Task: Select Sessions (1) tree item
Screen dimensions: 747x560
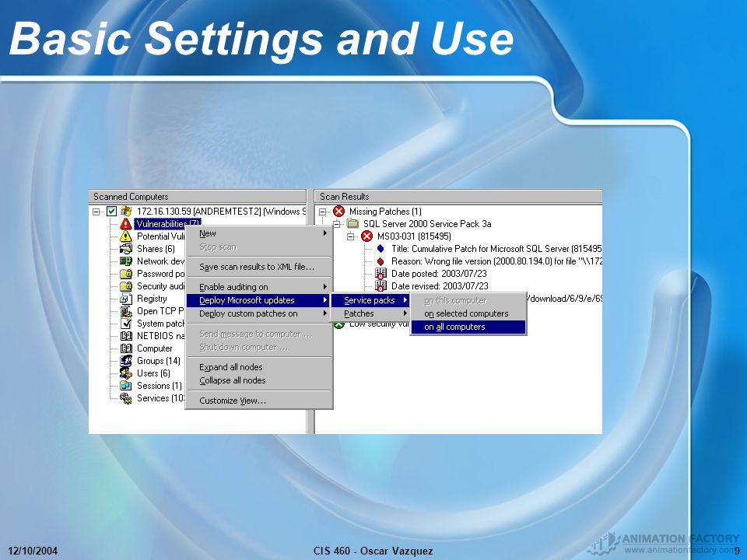Action: (159, 386)
